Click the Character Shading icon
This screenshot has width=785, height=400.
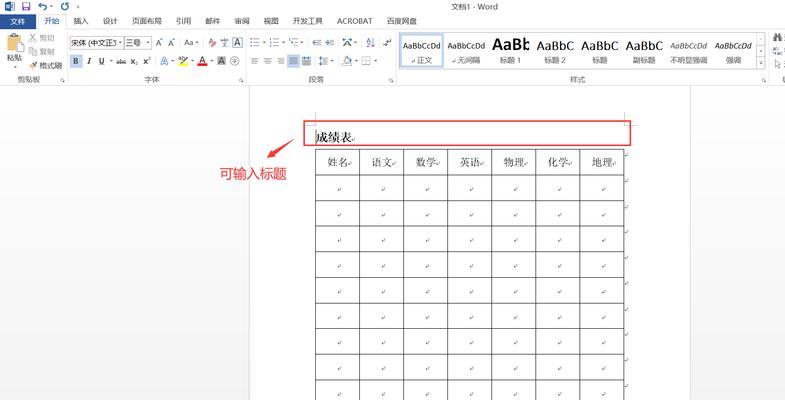tap(221, 61)
